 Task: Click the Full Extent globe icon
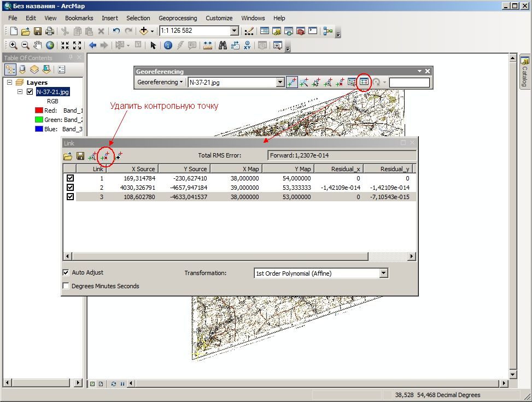coord(50,45)
